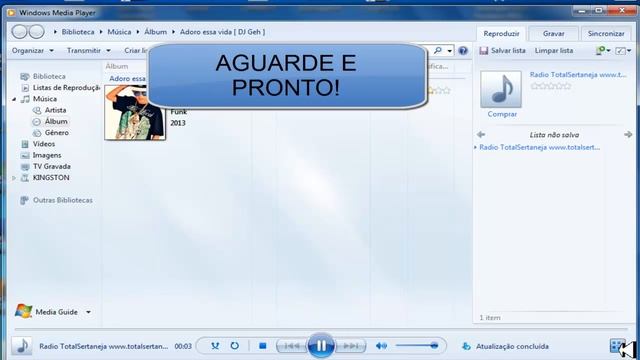Click the seek progress bar
The image size is (640, 360).
click(x=321, y=329)
